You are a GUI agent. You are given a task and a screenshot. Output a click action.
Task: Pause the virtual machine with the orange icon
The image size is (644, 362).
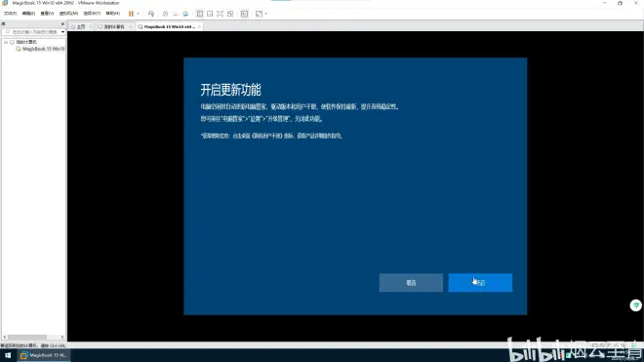point(131,14)
